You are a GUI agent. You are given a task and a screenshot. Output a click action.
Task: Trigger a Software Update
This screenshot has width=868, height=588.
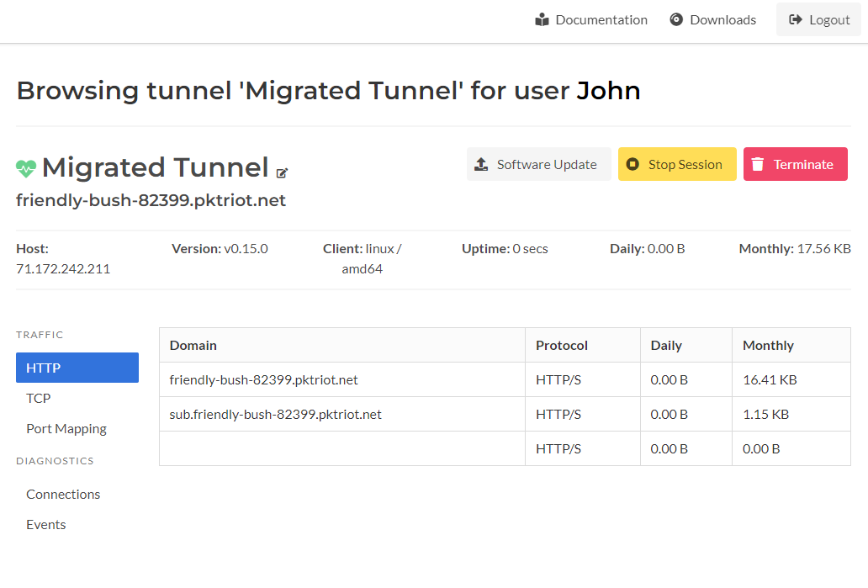538,164
